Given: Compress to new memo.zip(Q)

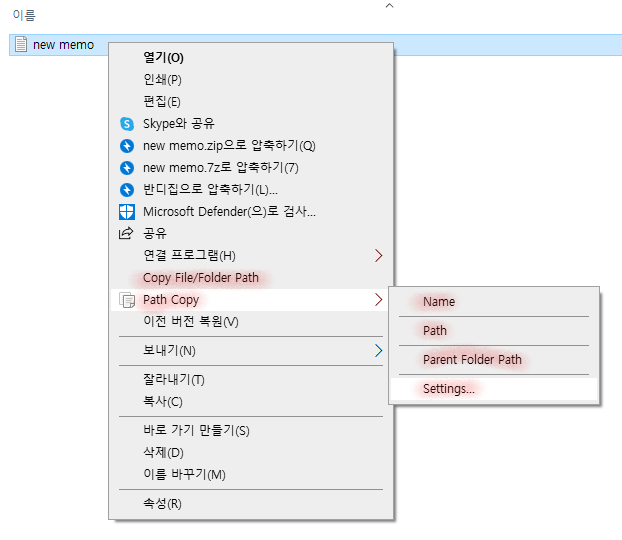Looking at the screenshot, I should 251,146.
